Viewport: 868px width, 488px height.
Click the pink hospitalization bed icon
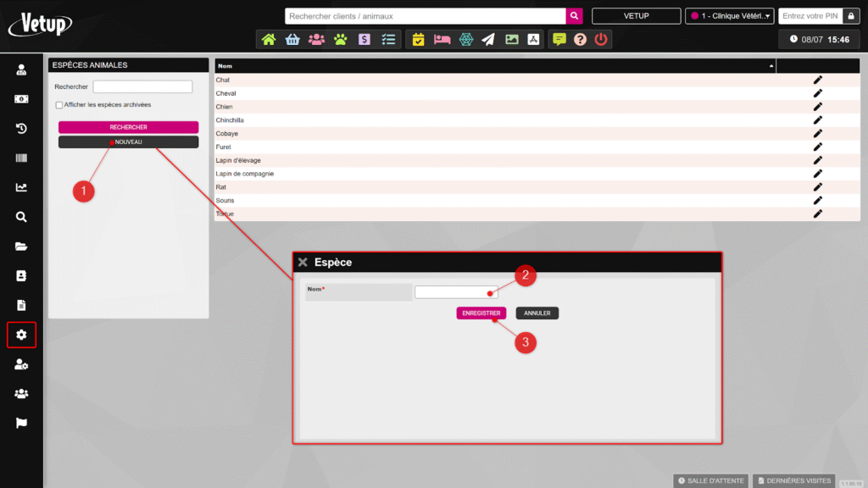(x=442, y=39)
